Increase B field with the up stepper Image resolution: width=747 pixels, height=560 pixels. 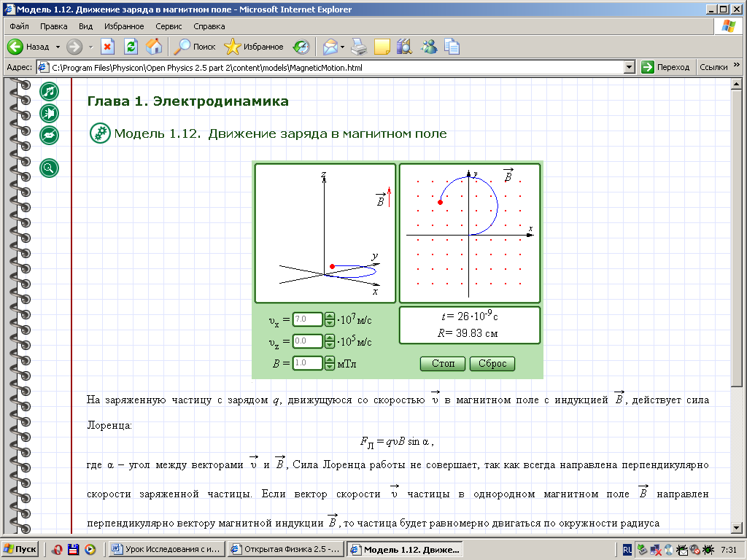[330, 359]
